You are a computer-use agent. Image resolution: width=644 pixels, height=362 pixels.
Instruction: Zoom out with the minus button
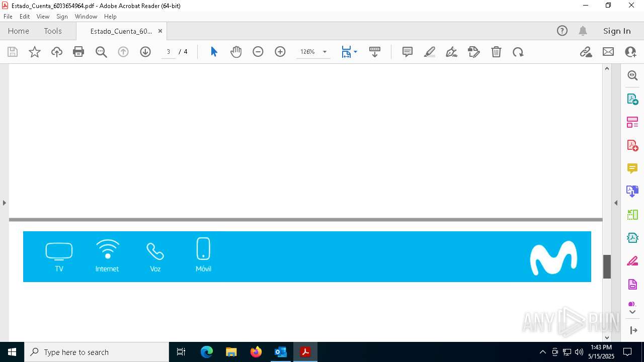point(258,52)
